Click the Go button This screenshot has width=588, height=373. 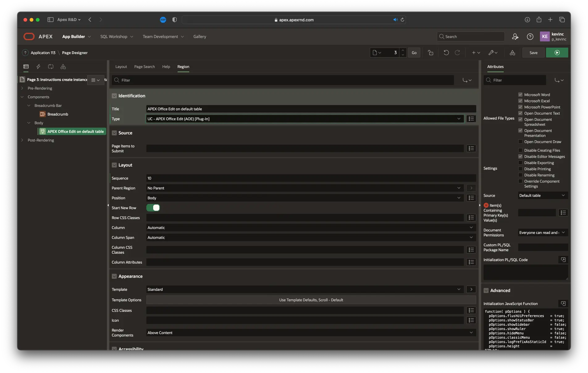click(414, 53)
